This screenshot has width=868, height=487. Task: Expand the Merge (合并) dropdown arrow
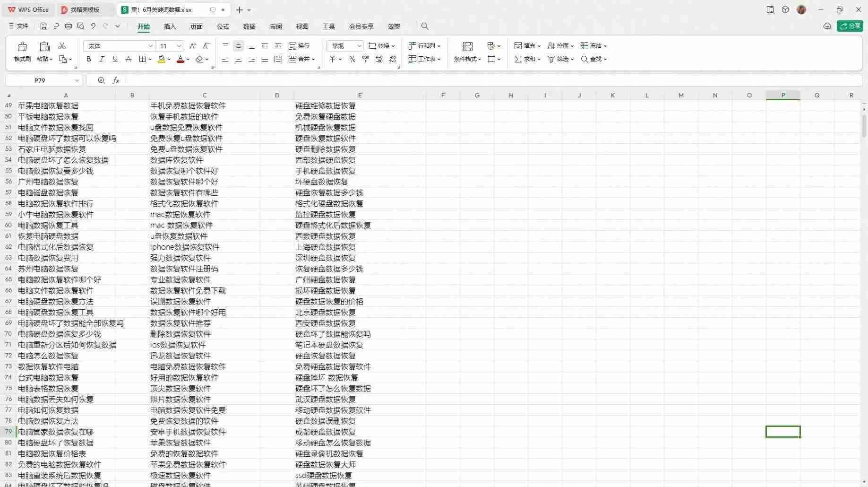[x=313, y=60]
